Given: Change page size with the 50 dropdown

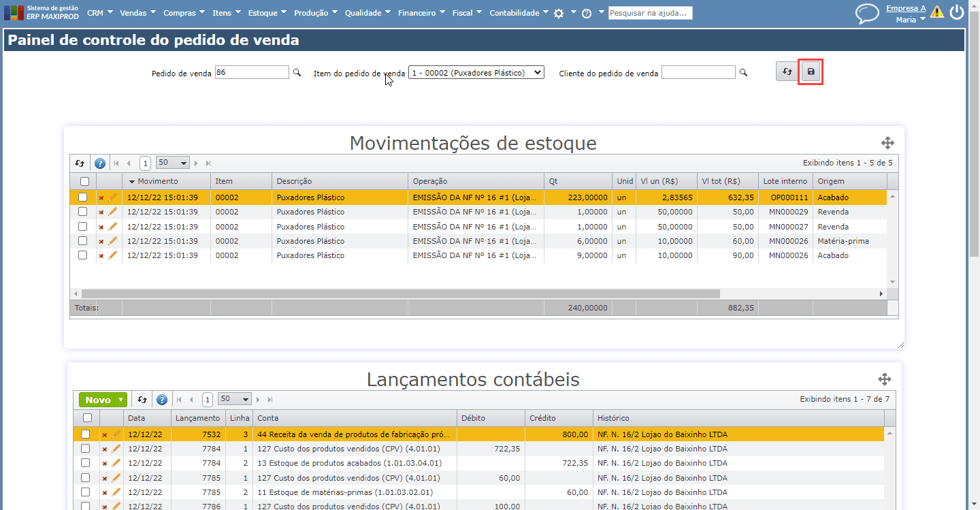Looking at the screenshot, I should click(171, 163).
